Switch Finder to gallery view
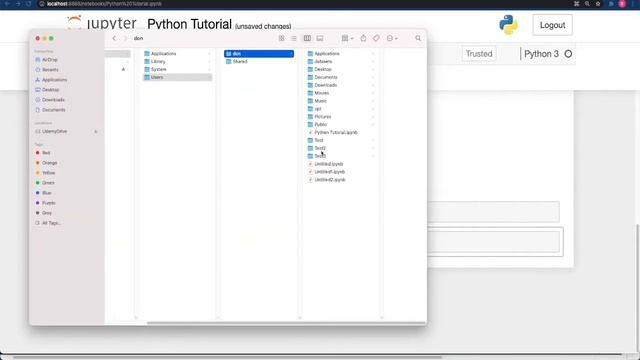Image resolution: width=640 pixels, height=360 pixels. point(320,38)
